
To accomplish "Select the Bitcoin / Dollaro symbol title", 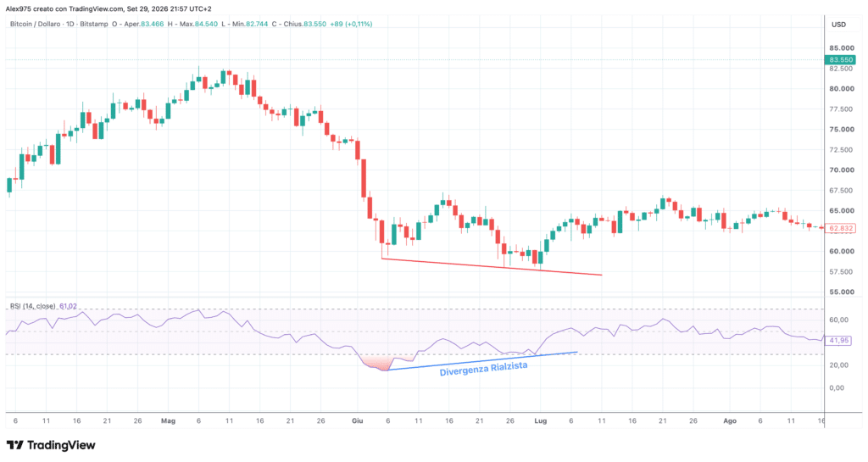I will point(35,25).
